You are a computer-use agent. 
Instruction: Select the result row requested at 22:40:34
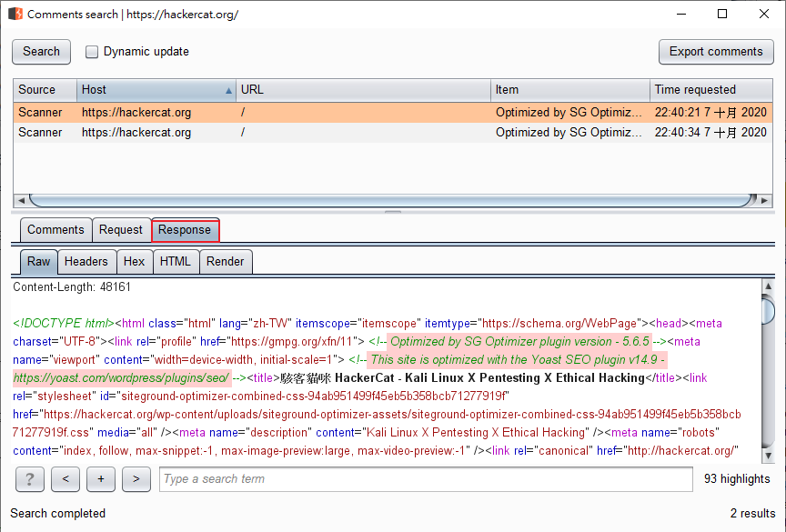tap(393, 132)
